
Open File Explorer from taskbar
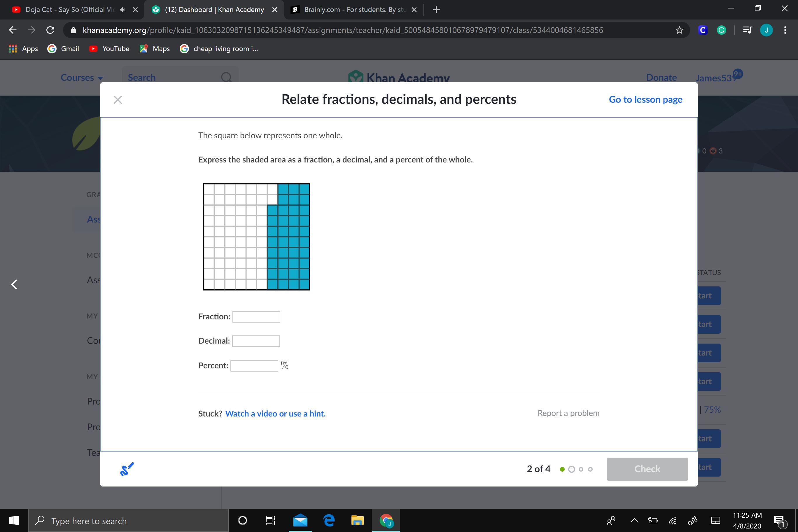(x=357, y=520)
